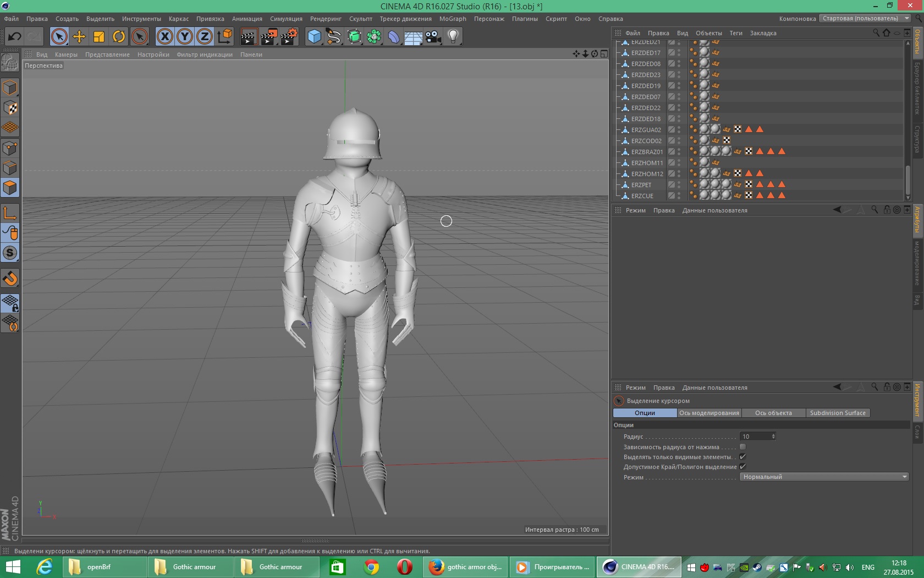
Task: Toggle Допустимое Край/Полигон выделение checkbox
Action: tap(743, 467)
